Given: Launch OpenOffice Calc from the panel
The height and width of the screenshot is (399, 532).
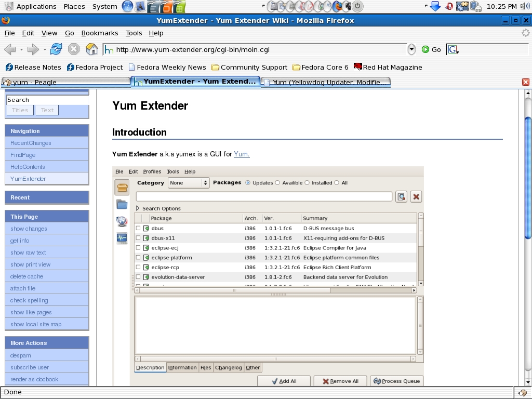Looking at the screenshot, I should pos(180,6).
